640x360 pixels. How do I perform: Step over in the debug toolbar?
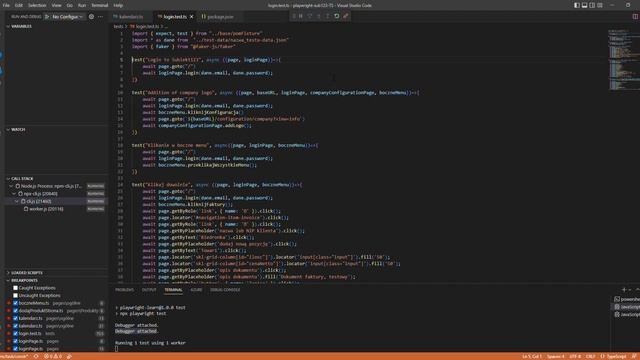(x=310, y=16)
